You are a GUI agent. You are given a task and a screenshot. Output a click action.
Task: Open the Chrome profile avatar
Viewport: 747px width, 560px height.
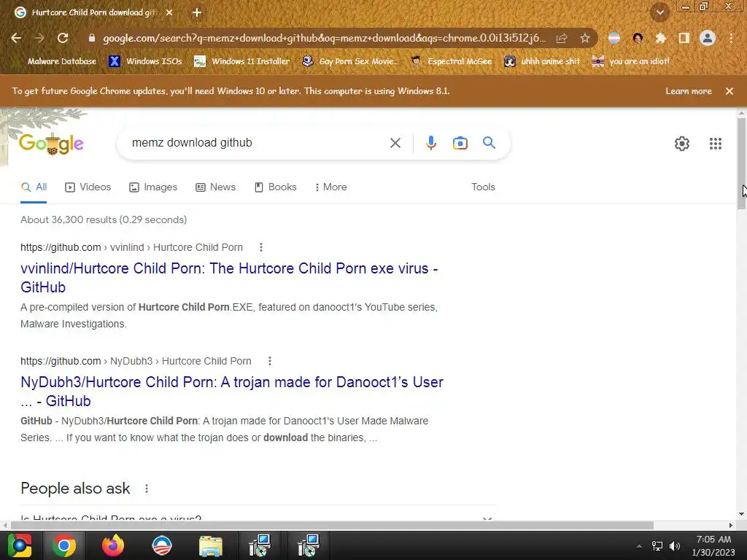point(708,38)
